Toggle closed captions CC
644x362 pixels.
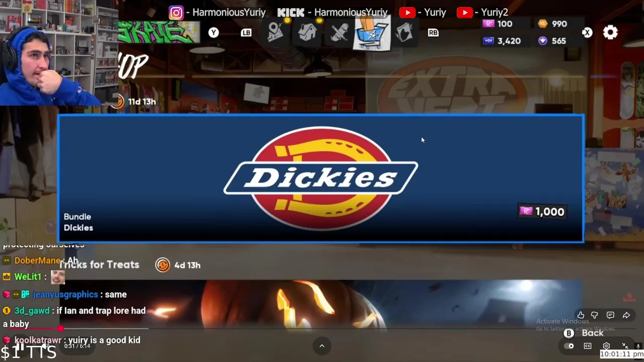pos(588,346)
